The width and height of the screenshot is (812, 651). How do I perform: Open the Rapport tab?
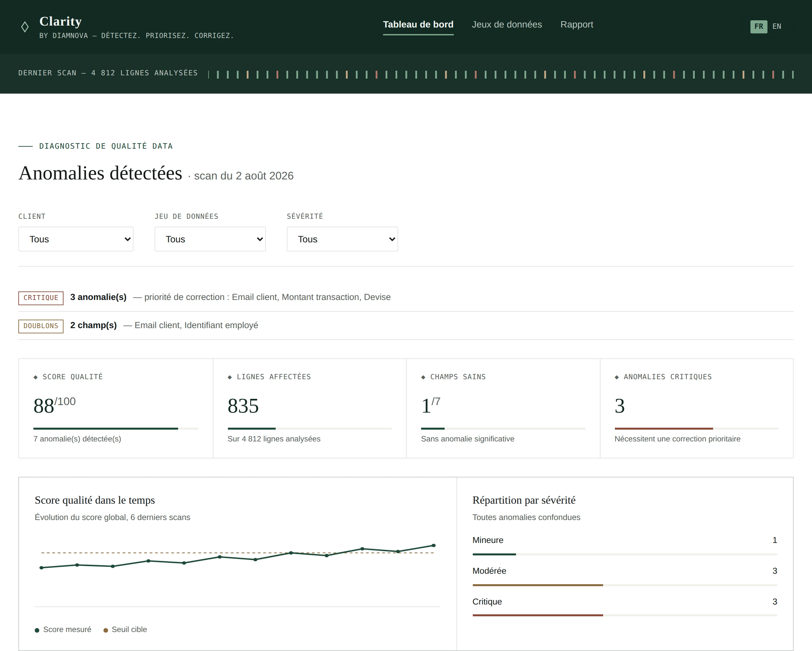[x=577, y=25]
